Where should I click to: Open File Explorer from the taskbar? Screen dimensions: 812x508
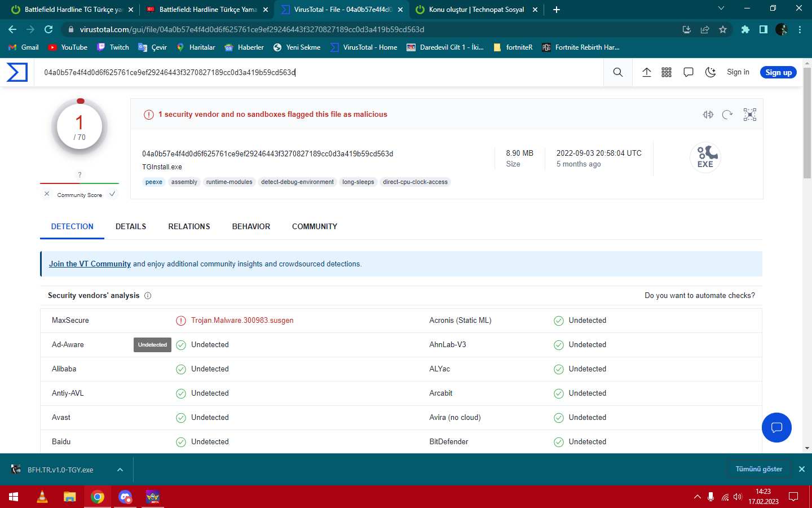click(x=69, y=497)
